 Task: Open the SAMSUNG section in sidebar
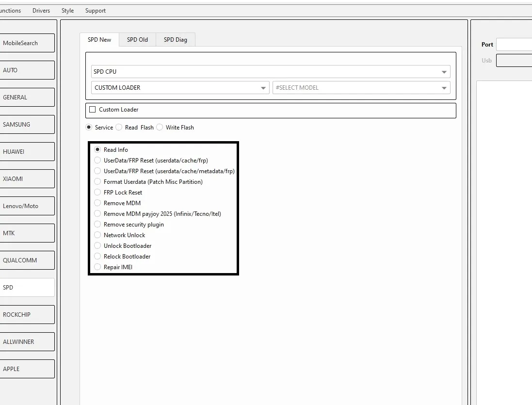pyautogui.click(x=27, y=125)
